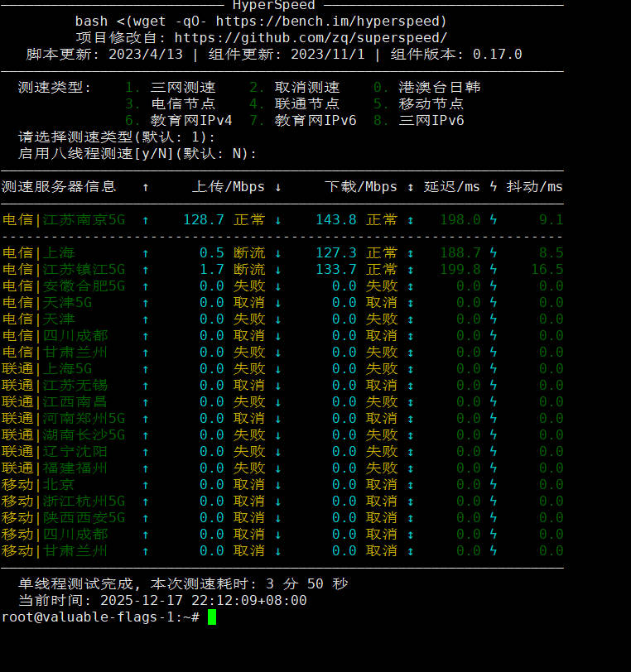Click the upload arrow icon in the table header
This screenshot has height=672, width=631.
point(146,187)
